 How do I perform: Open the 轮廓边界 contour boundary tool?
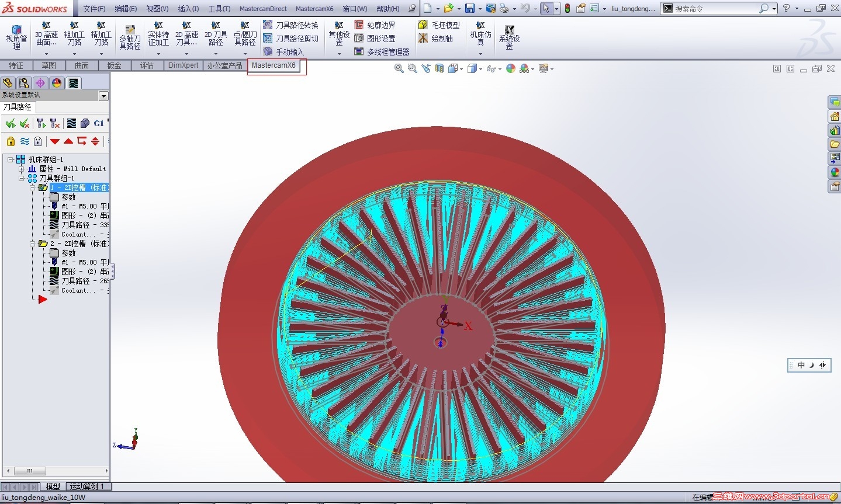375,25
